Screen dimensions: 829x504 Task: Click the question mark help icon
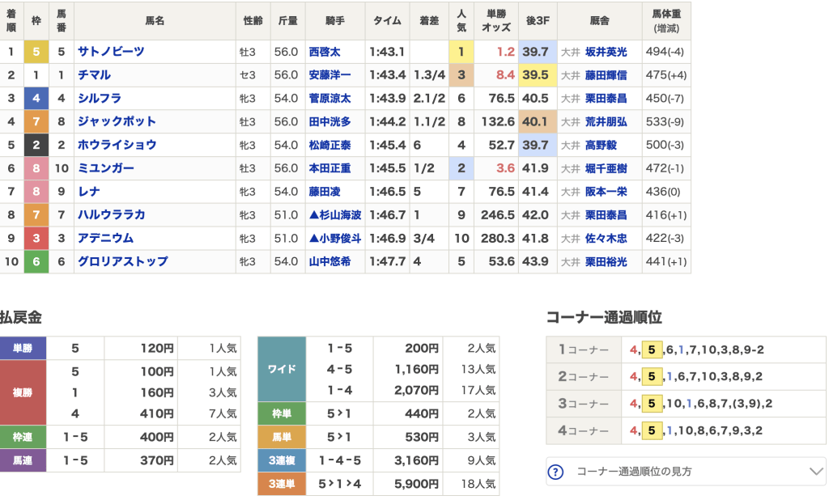(x=555, y=472)
